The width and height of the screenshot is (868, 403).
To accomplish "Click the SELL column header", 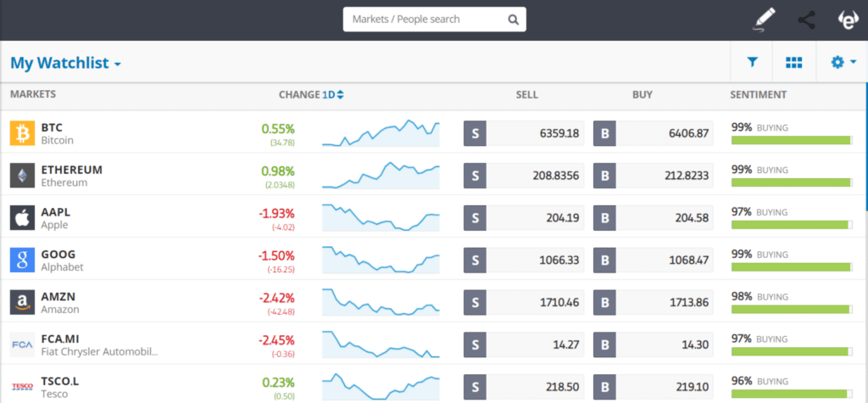I will (526, 95).
